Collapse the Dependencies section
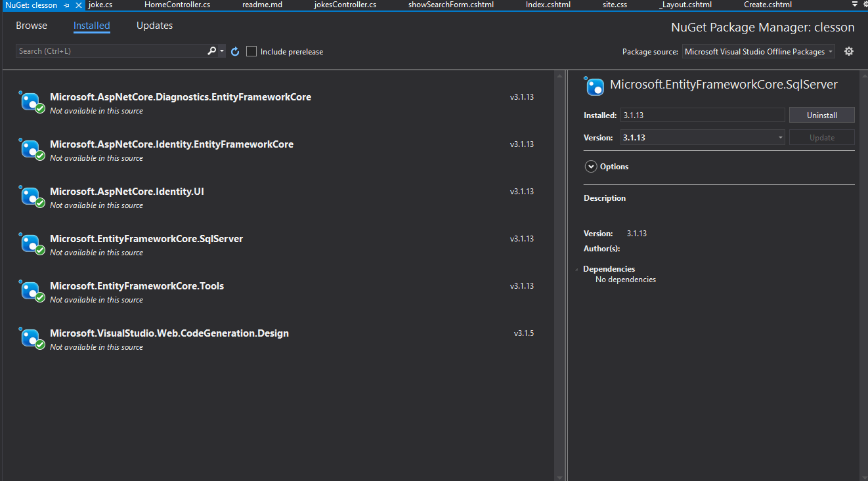This screenshot has width=868, height=481. pos(578,268)
